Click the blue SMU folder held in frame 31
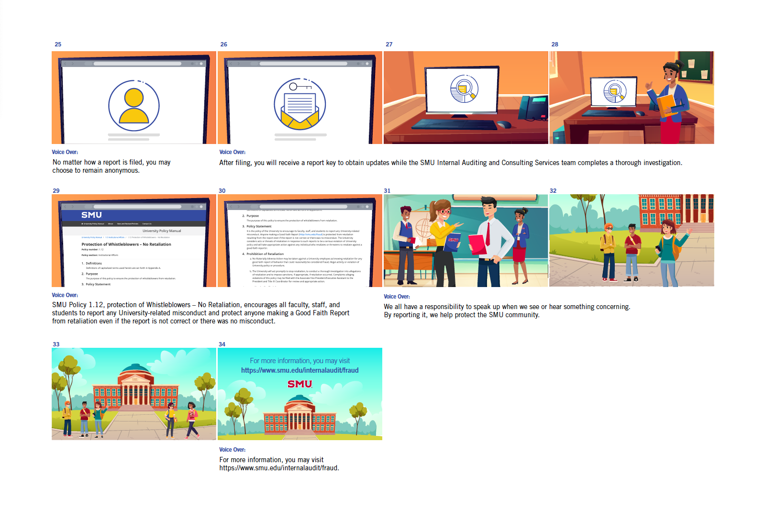This screenshot has height=532, width=765. (452, 242)
